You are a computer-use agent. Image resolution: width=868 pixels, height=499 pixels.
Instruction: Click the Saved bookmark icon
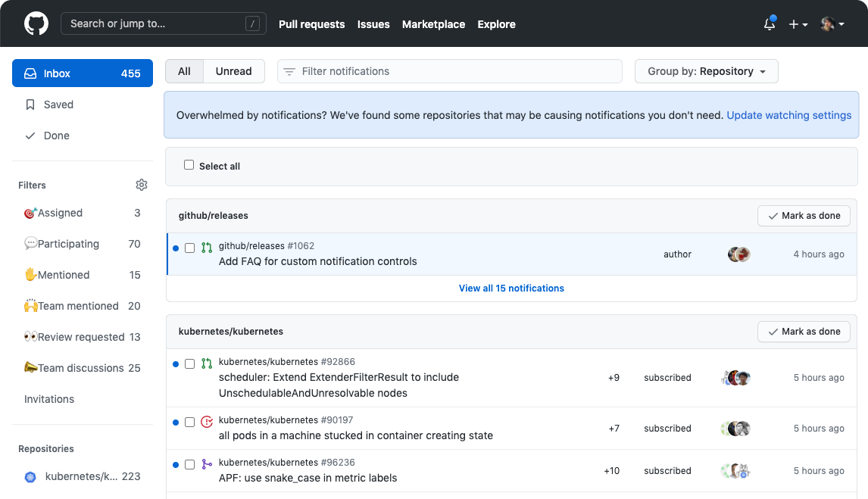click(30, 104)
